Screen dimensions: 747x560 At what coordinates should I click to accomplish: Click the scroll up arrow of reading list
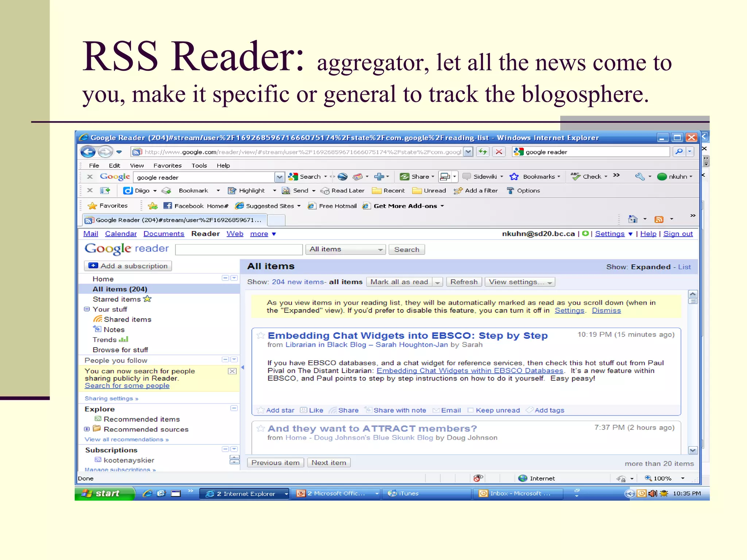pos(693,294)
